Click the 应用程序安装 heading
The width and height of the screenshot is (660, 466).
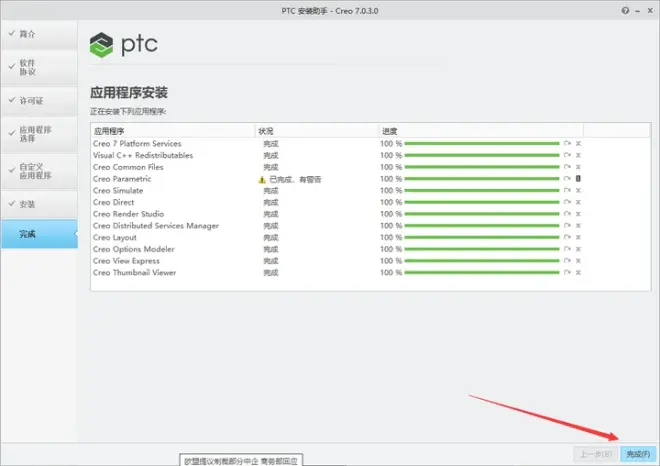coord(129,93)
